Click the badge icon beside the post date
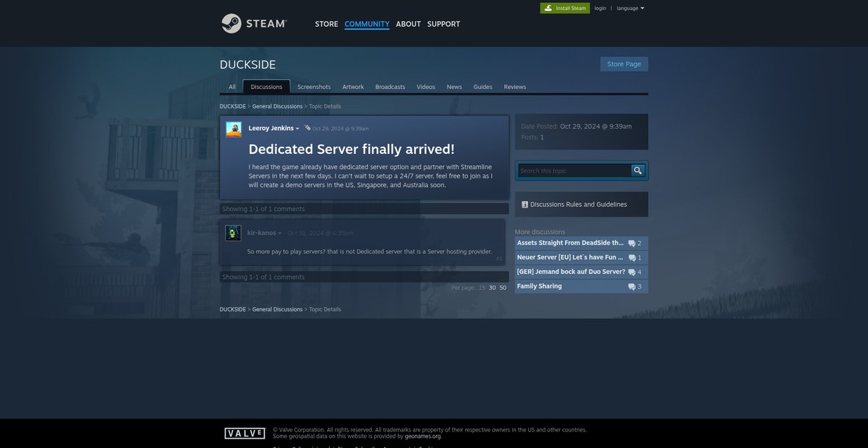The image size is (868, 448). (307, 128)
